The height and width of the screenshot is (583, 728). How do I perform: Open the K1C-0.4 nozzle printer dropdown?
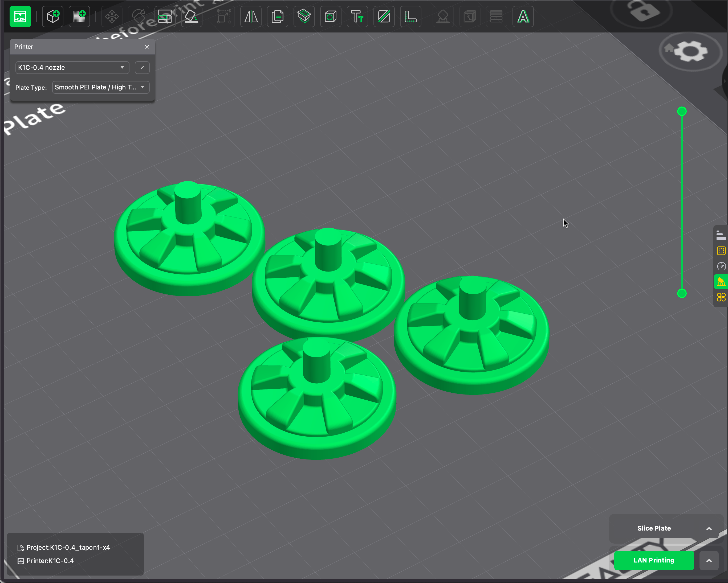72,67
